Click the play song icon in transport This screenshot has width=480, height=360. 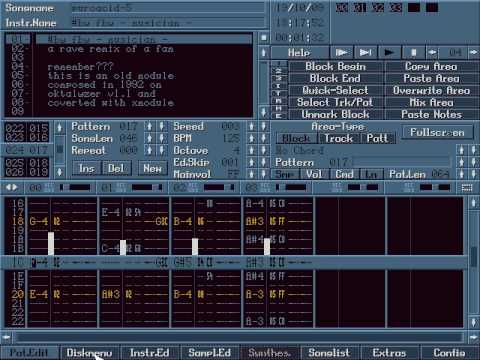(341, 52)
